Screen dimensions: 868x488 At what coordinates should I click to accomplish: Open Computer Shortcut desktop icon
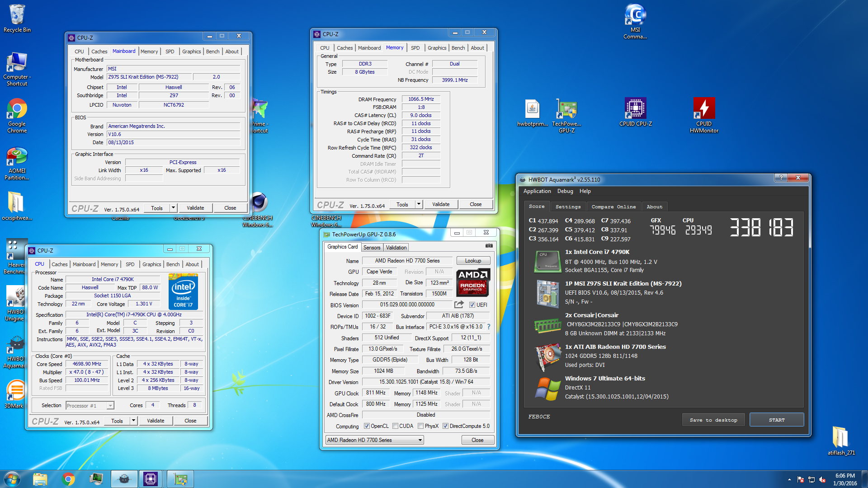click(17, 69)
